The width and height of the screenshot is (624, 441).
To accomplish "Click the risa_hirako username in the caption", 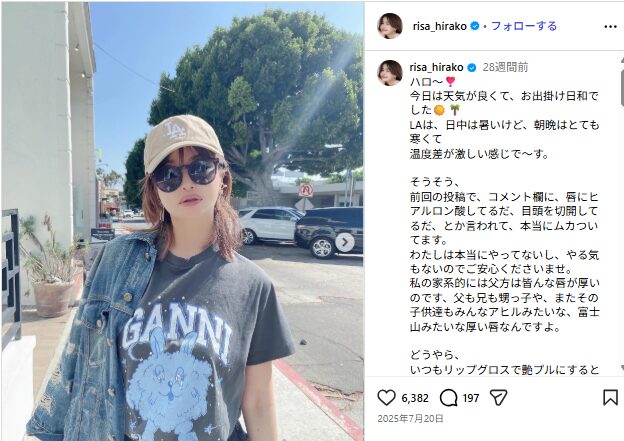I will click(436, 67).
